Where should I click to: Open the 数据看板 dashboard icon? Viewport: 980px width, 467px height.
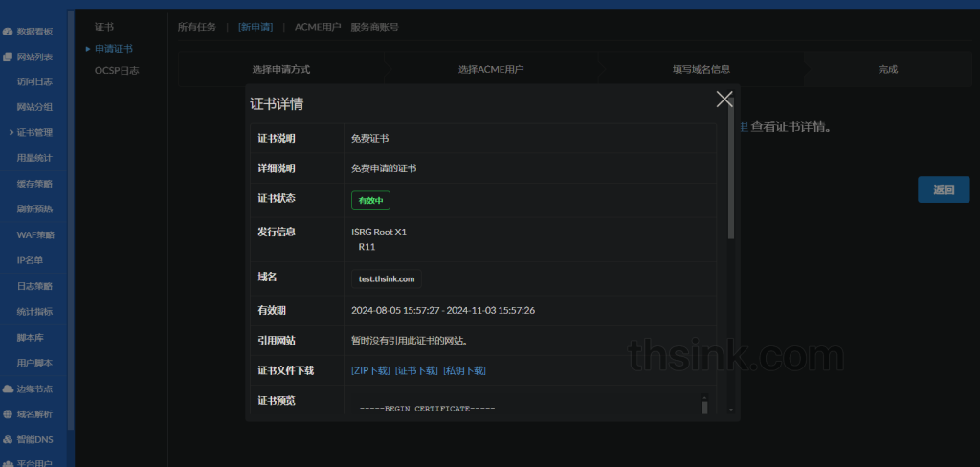(8, 32)
